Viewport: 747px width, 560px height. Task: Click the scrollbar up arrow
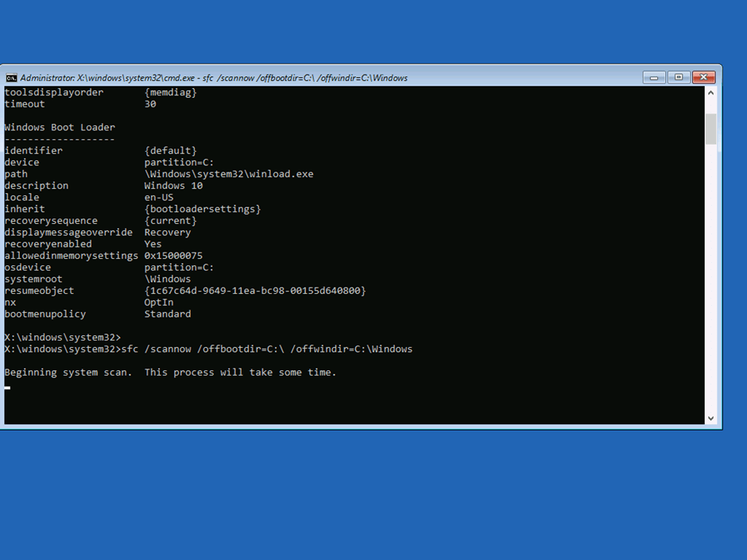tap(710, 94)
